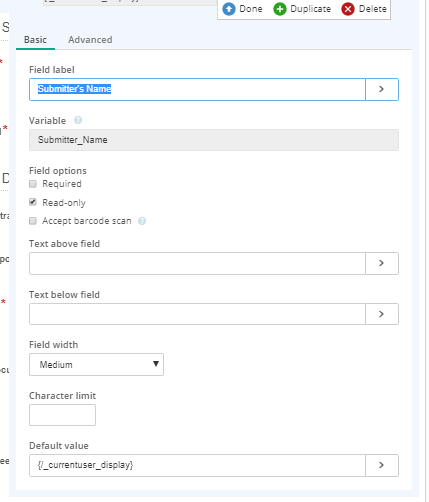Click the red Delete X icon
429x502 pixels.
(348, 9)
